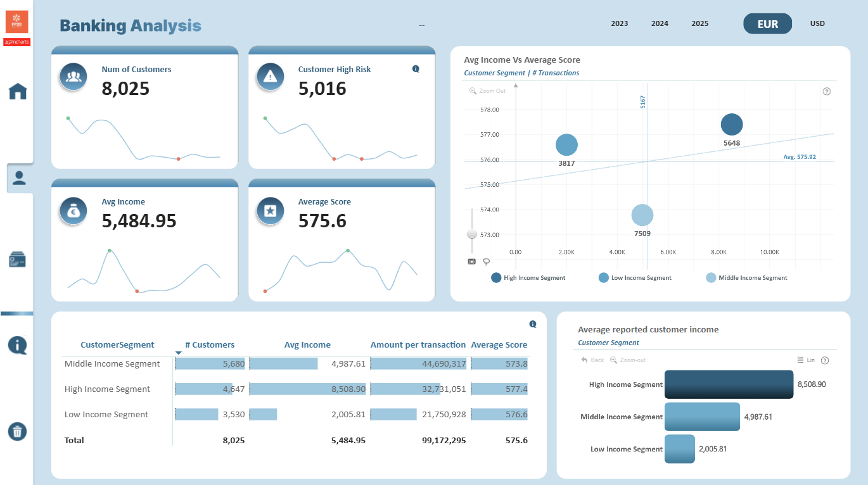Click the vertical zoom slider handle on the scatter chart
The height and width of the screenshot is (485, 868).
coord(471,234)
